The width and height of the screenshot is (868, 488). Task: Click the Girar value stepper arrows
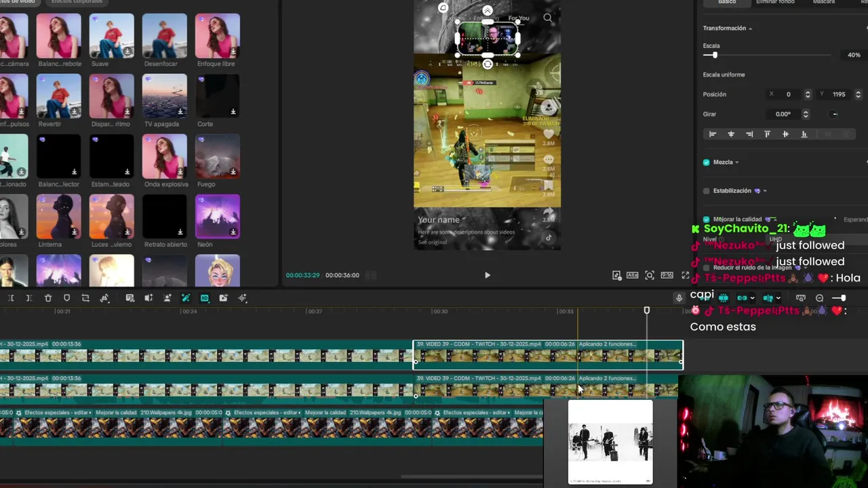click(806, 114)
